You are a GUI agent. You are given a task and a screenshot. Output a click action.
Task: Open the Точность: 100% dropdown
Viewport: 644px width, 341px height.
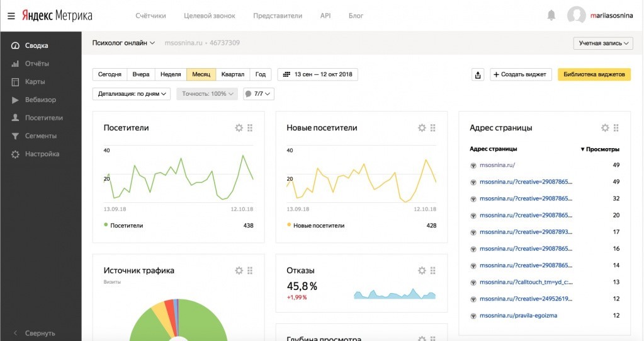pyautogui.click(x=207, y=94)
